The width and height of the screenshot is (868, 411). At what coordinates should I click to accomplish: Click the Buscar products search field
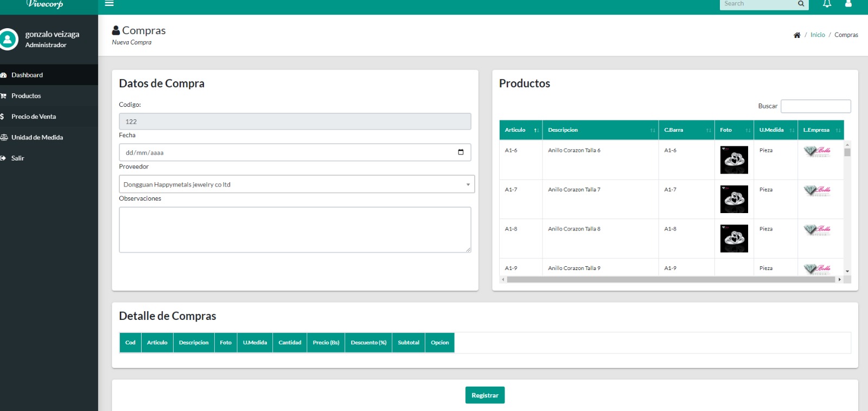tap(815, 106)
